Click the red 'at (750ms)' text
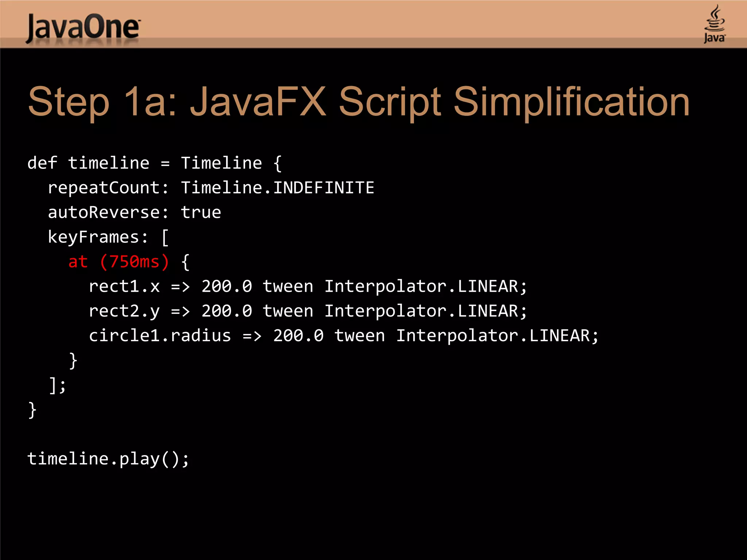This screenshot has width=747, height=560. 119,262
